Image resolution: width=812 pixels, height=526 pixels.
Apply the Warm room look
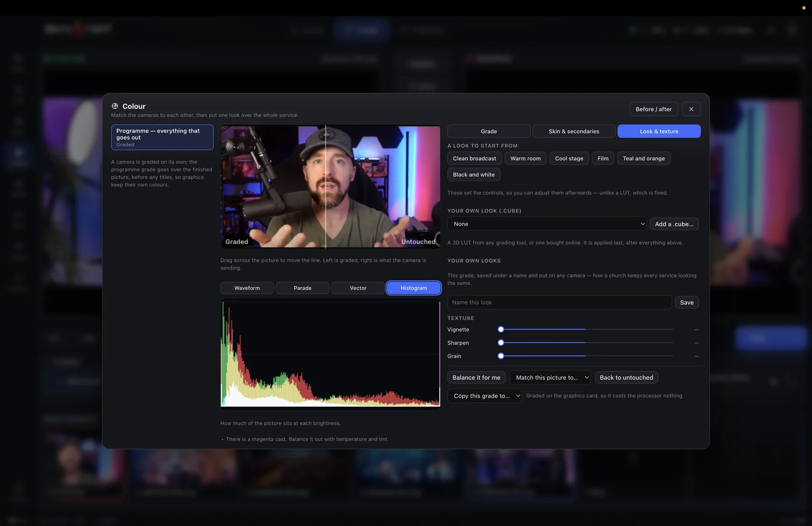click(x=525, y=158)
